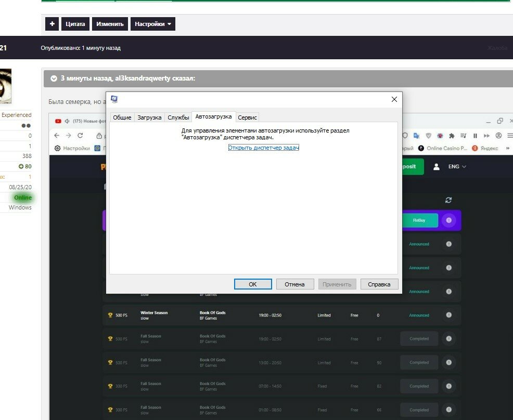Collapse the al3ksandraqwerty quote block

(54, 78)
